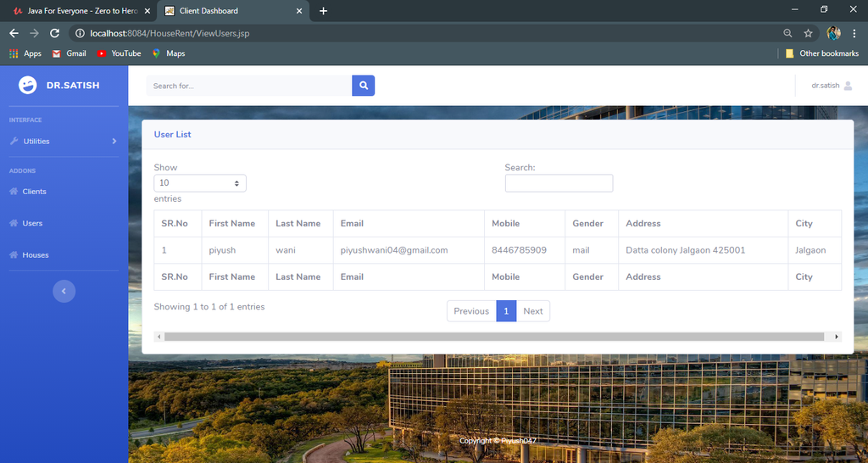The height and width of the screenshot is (463, 868).
Task: Sort by City header column
Action: (x=815, y=224)
